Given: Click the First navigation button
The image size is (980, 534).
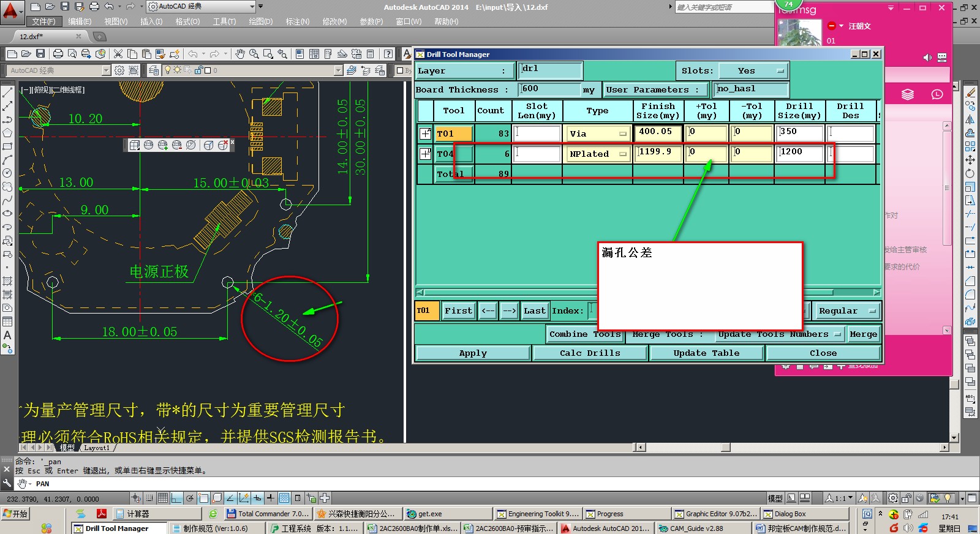Looking at the screenshot, I should pyautogui.click(x=458, y=310).
